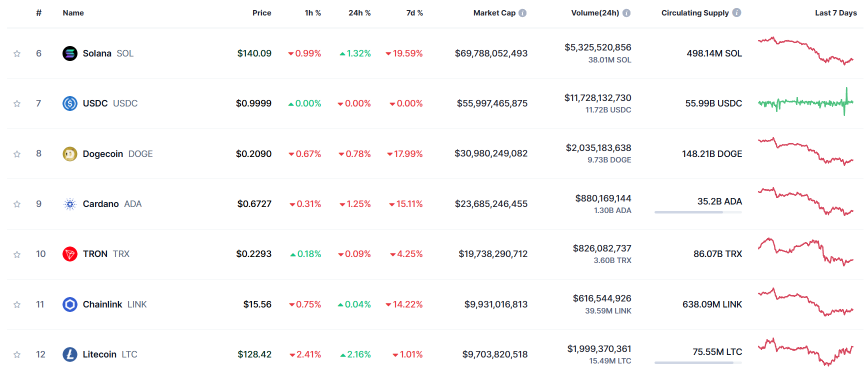Click the Litecoin logo icon
868x377 pixels.
tap(70, 354)
